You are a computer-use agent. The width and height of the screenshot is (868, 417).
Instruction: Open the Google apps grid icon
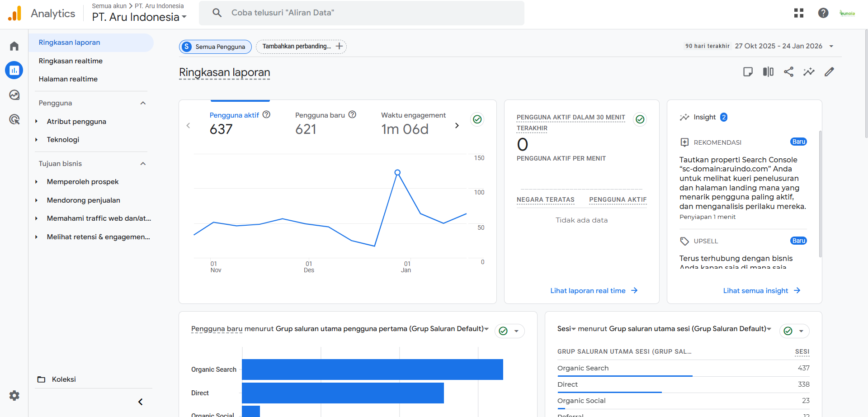tap(799, 13)
